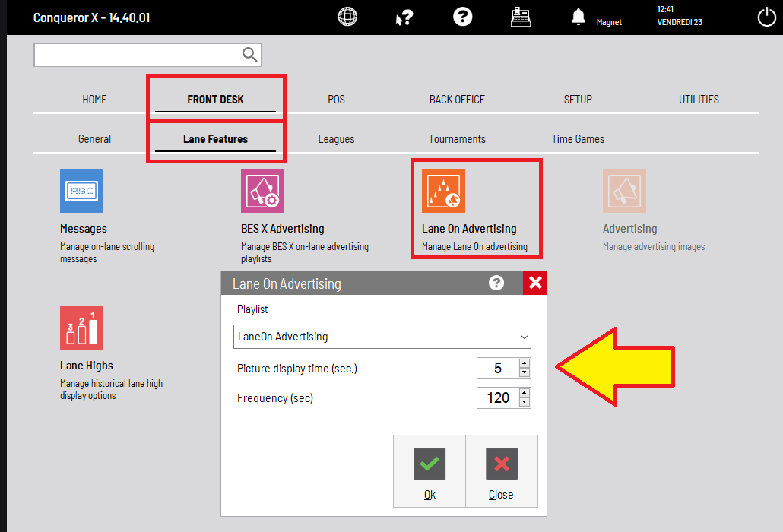Viewport: 783px width, 532px height.
Task: Open the Lane Highs icon
Action: [x=82, y=328]
